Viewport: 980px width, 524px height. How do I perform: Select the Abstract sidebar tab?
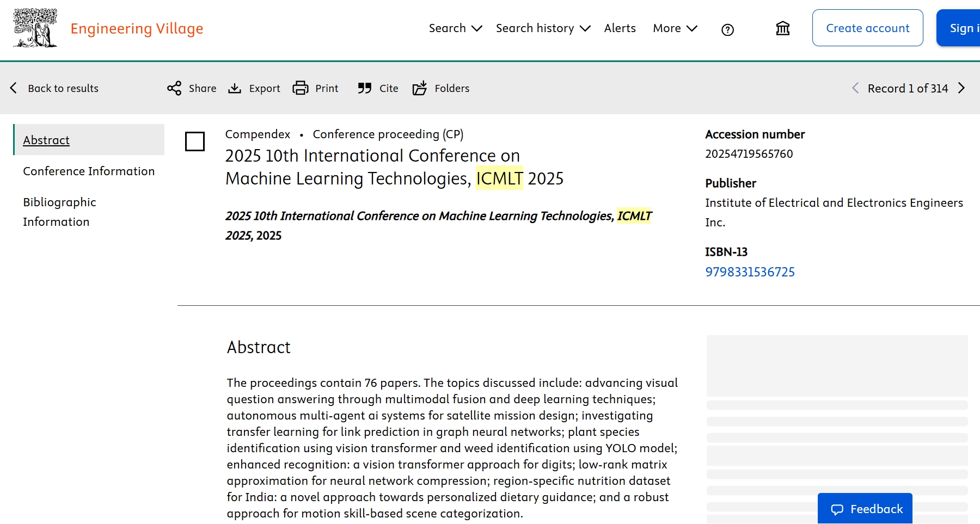click(46, 140)
